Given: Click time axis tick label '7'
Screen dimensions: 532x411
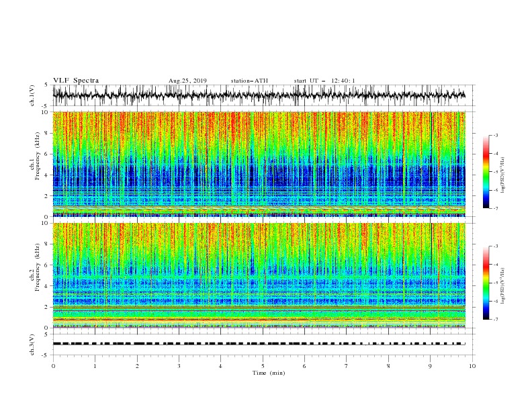Looking at the screenshot, I should tap(347, 366).
